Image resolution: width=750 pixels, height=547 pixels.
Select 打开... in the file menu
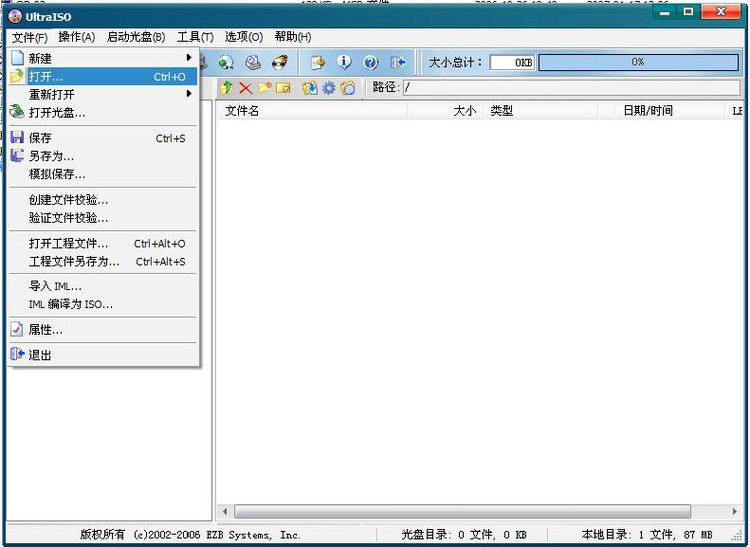[102, 77]
